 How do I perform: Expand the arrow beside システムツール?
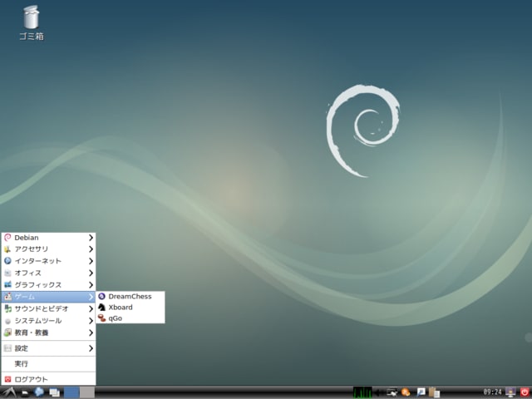91,321
